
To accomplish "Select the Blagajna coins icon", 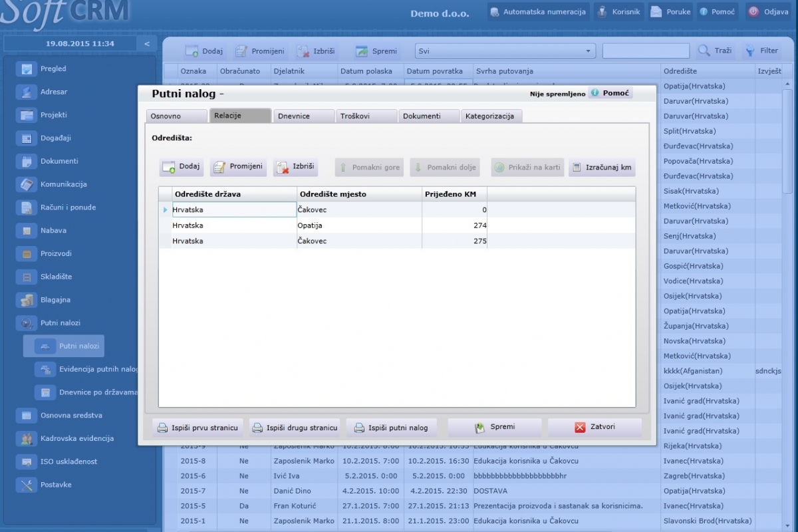I will point(27,300).
